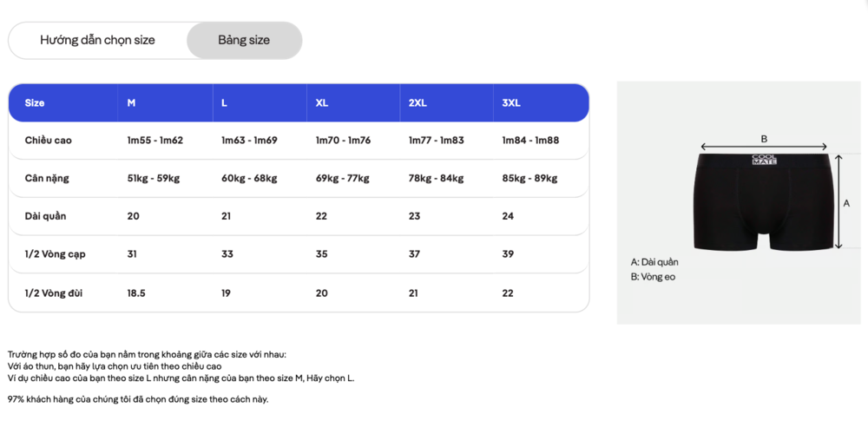Click the B: Vòng eo legend text
The height and width of the screenshot is (434, 868).
(654, 277)
